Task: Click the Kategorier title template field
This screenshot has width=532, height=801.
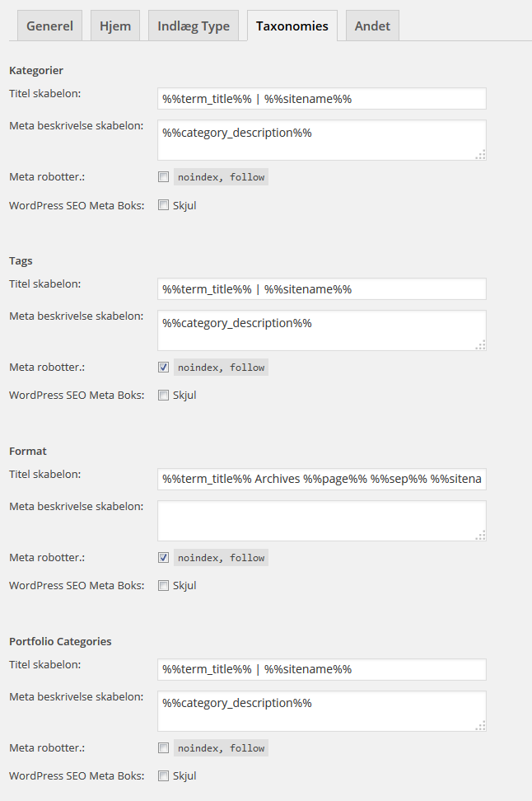Action: click(x=321, y=99)
